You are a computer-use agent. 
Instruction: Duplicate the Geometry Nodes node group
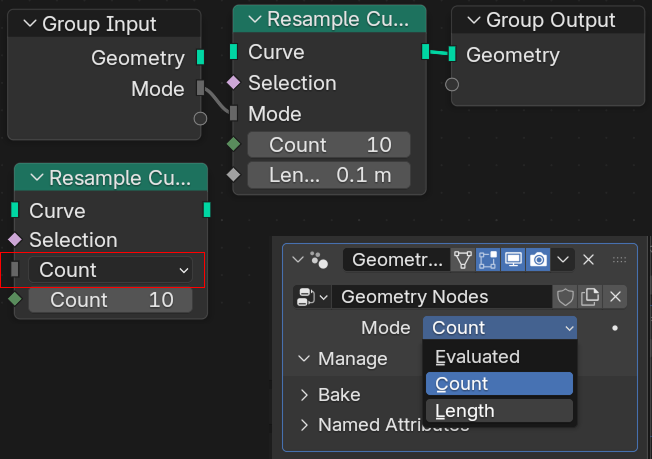(x=590, y=297)
